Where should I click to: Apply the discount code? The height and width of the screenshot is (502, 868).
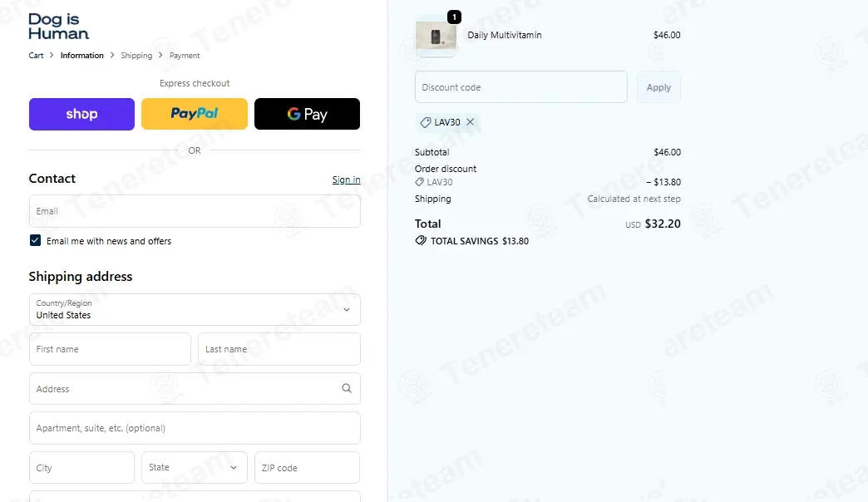pyautogui.click(x=658, y=87)
